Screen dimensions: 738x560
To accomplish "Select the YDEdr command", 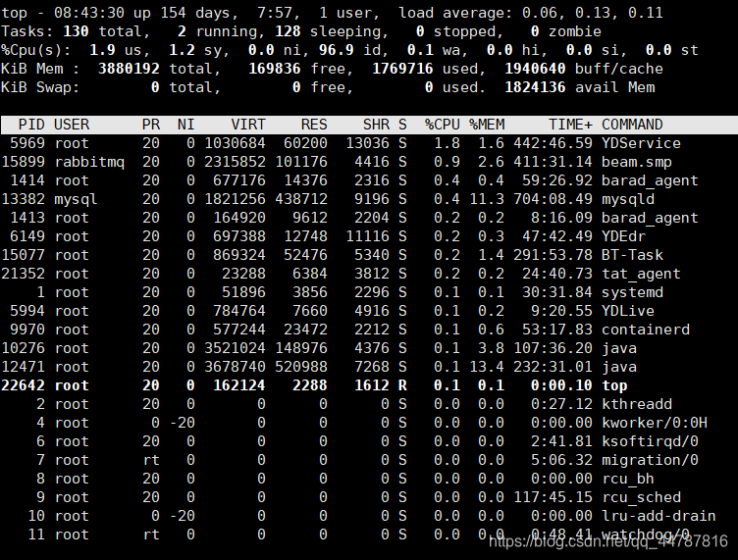I will 623,236.
